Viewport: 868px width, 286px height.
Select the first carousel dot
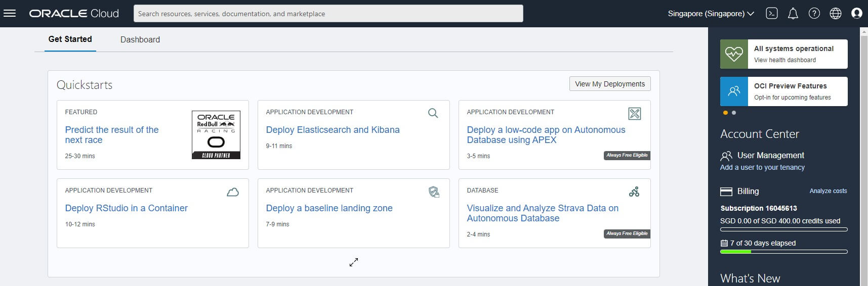[725, 113]
